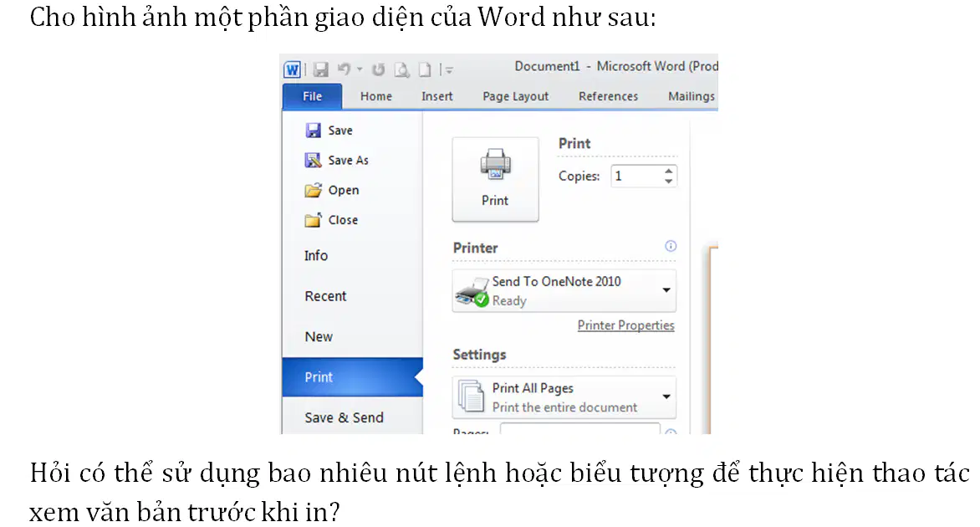
Task: Click Save in the File menu
Action: (x=329, y=130)
